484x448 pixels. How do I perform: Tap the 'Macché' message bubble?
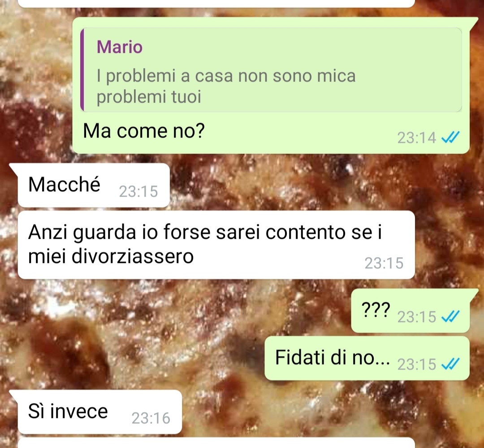pos(94,185)
